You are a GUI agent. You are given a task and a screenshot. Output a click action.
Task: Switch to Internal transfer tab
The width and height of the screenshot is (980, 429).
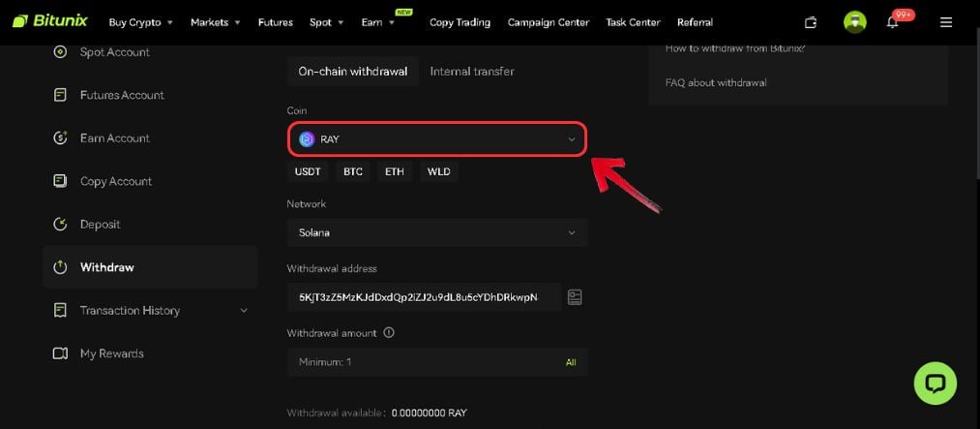pyautogui.click(x=472, y=72)
